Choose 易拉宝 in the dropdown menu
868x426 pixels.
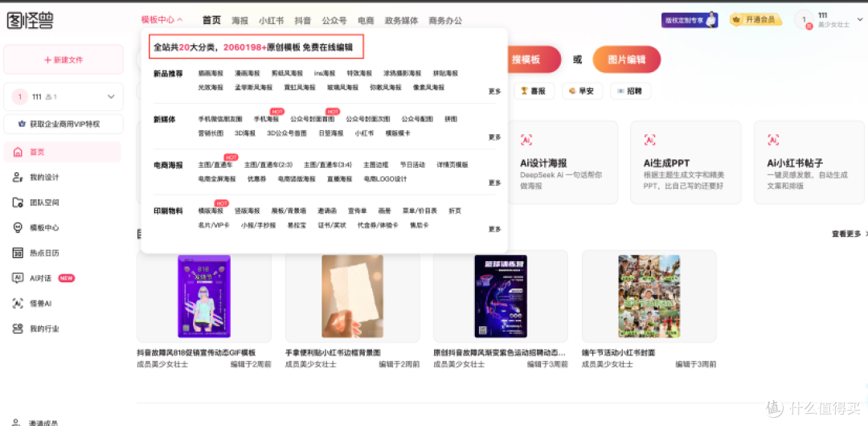(297, 225)
